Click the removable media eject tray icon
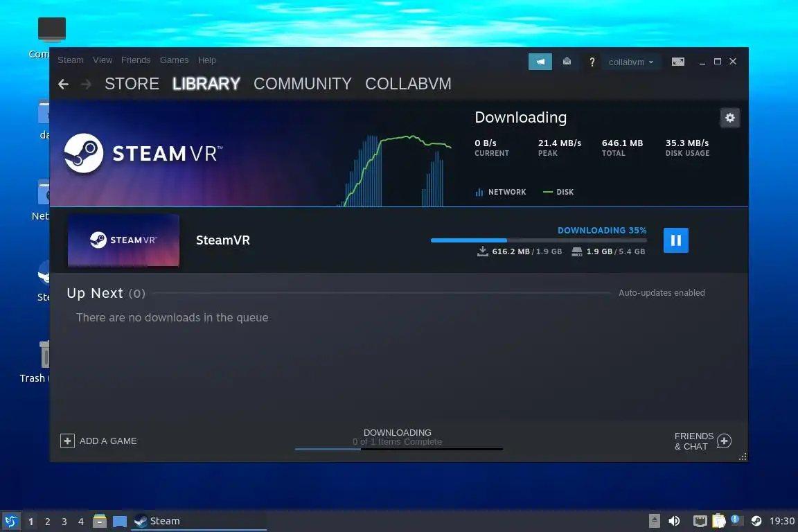 click(x=655, y=521)
